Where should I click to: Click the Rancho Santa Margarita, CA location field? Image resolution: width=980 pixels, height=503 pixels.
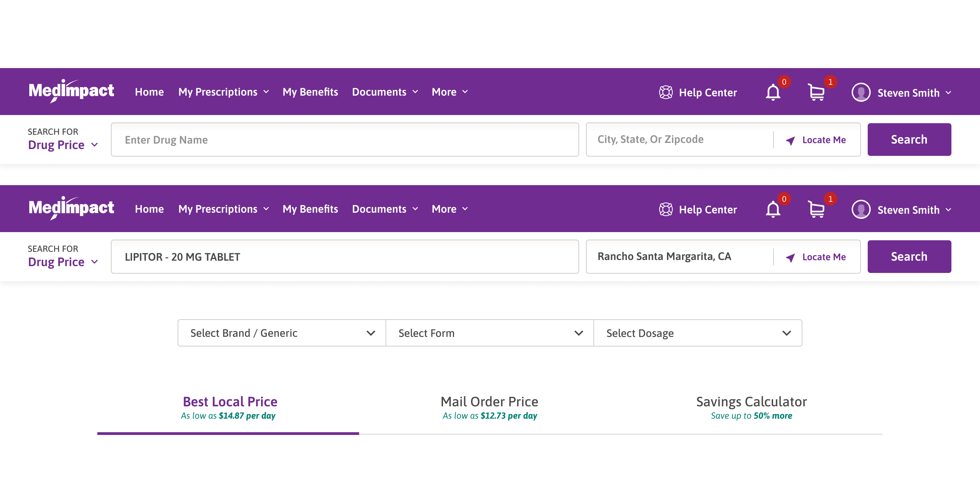pos(680,257)
